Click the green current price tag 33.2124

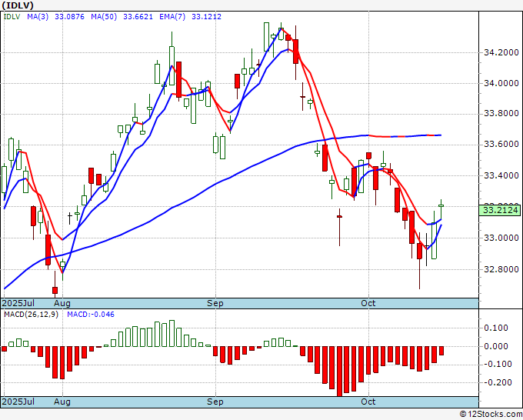click(499, 210)
